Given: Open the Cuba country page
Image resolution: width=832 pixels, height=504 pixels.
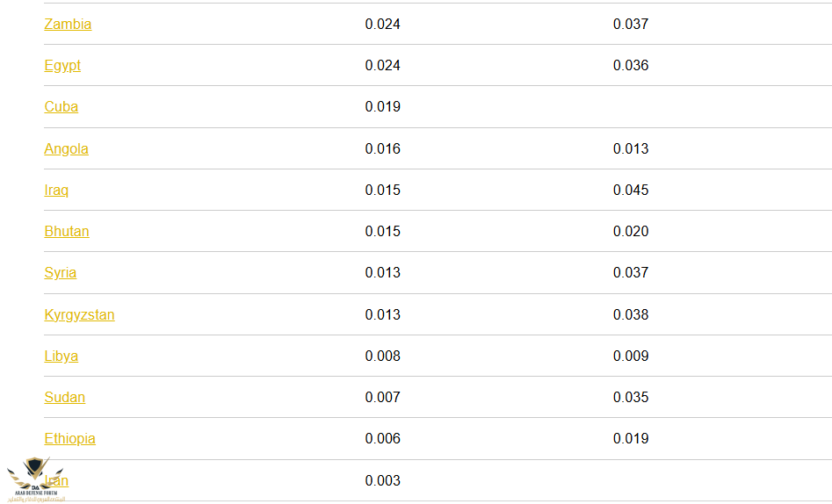Looking at the screenshot, I should click(61, 107).
